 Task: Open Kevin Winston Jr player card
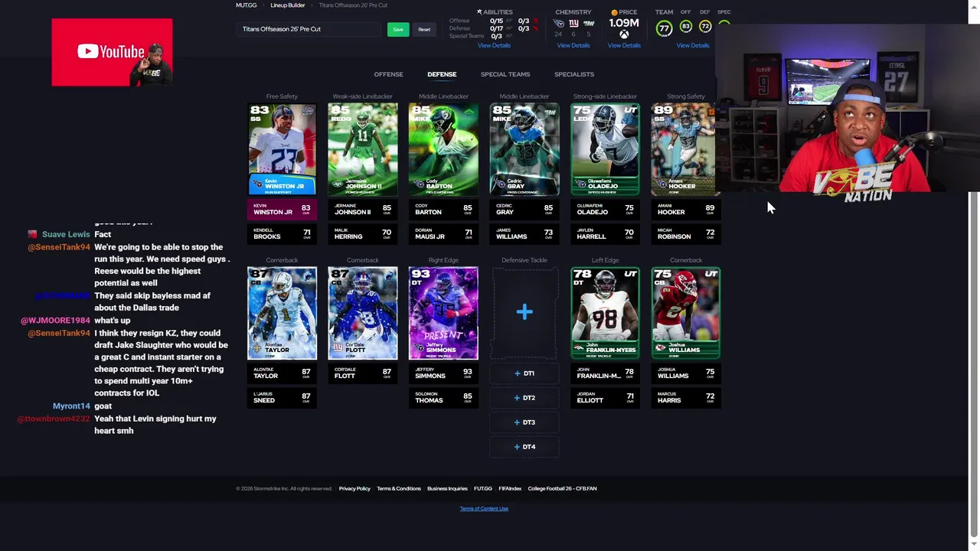[282, 149]
